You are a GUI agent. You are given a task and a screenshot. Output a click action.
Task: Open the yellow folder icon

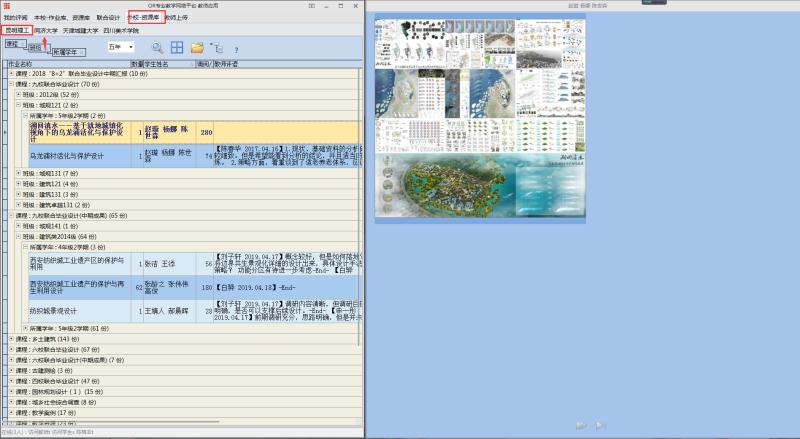tap(197, 47)
